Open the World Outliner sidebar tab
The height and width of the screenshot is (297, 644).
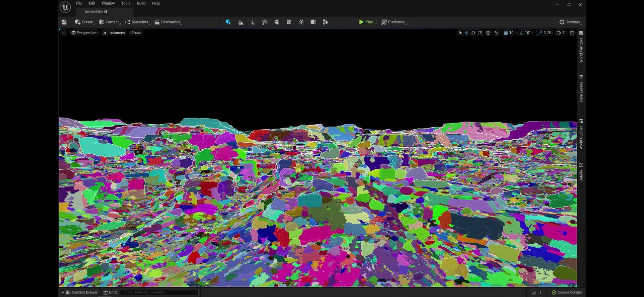click(581, 134)
